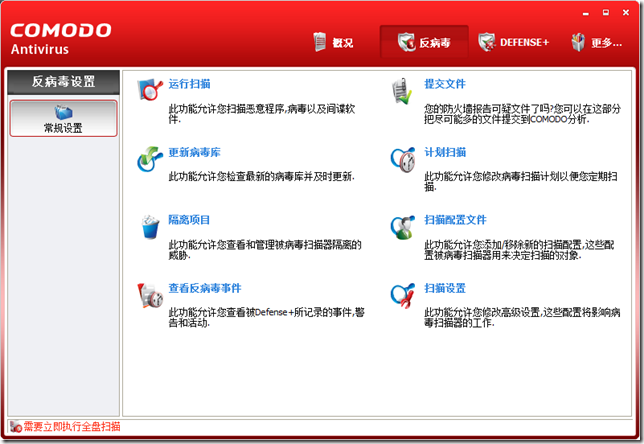Click the magnifier icon beside 运行扫描

point(150,90)
